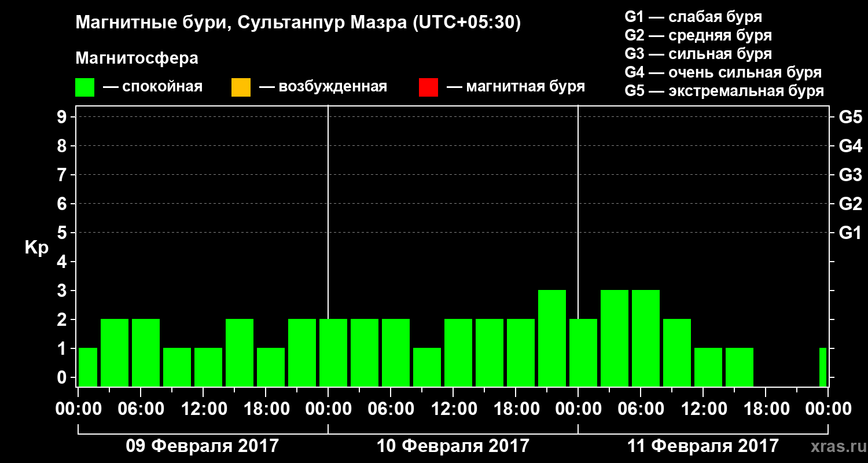Viewport: 868px width, 463px height.
Task: Click the Kp 2 bar crossing midnight into 11 Февраля
Action: (583, 352)
